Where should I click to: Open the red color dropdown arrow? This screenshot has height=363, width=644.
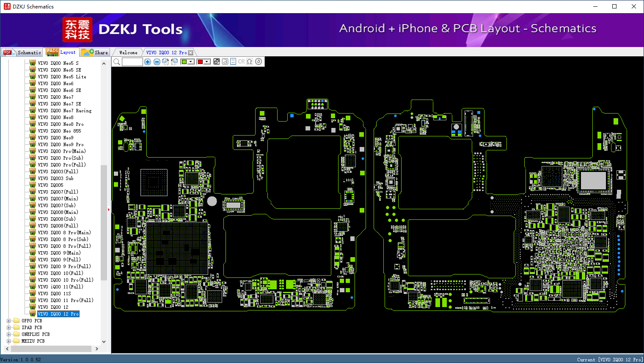(x=207, y=62)
